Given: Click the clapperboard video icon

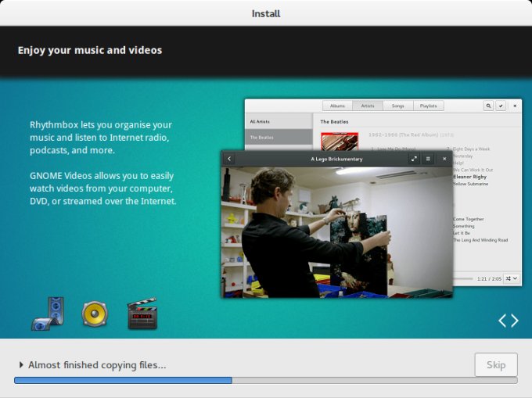Looking at the screenshot, I should click(x=142, y=314).
